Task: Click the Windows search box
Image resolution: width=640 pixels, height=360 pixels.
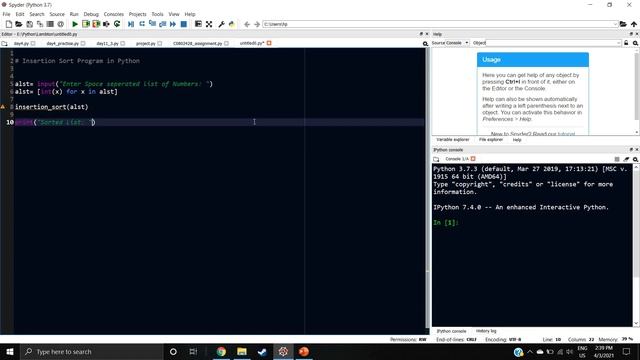Action: pyautogui.click(x=92, y=351)
